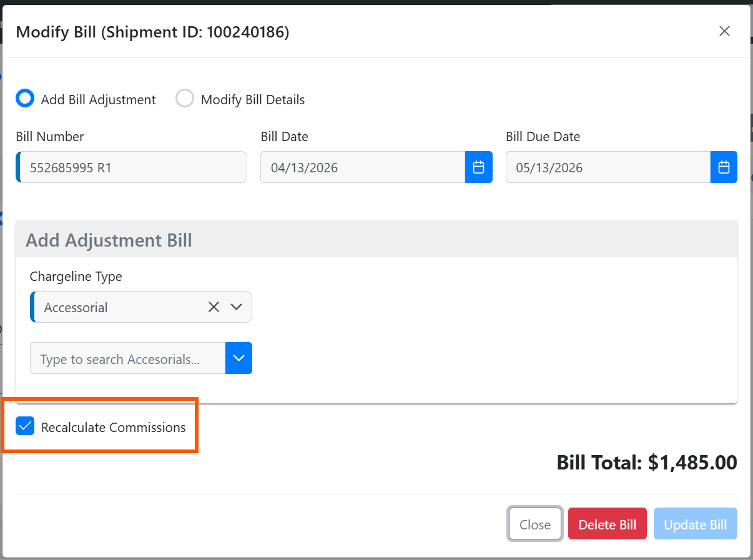Uncheck Recalculate Commissions
The width and height of the screenshot is (753, 560).
pyautogui.click(x=24, y=426)
